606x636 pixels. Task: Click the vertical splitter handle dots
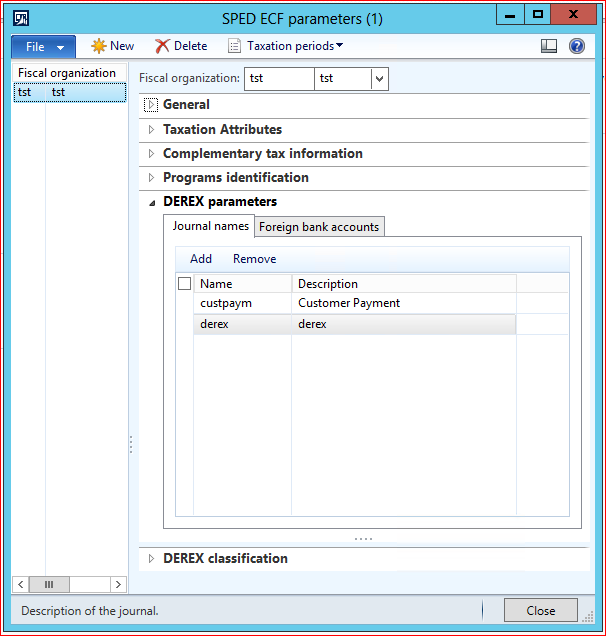131,444
